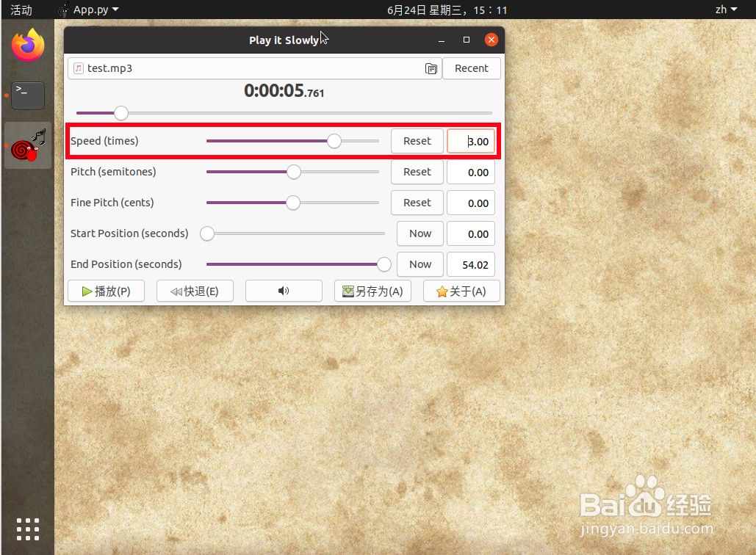Open the Terminal dock icon
Image resolution: width=756 pixels, height=555 pixels.
tap(28, 95)
